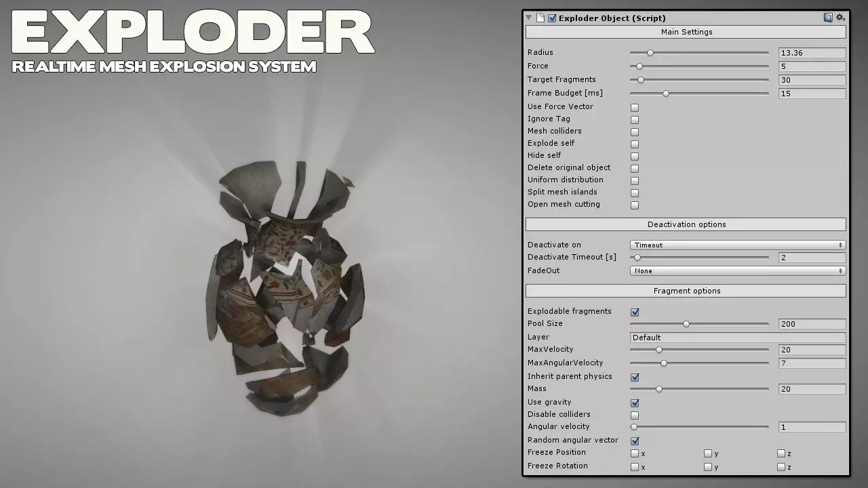Screen dimensions: 868x488
Task: Check Freeze Rotation x checkbox
Action: [x=635, y=467]
